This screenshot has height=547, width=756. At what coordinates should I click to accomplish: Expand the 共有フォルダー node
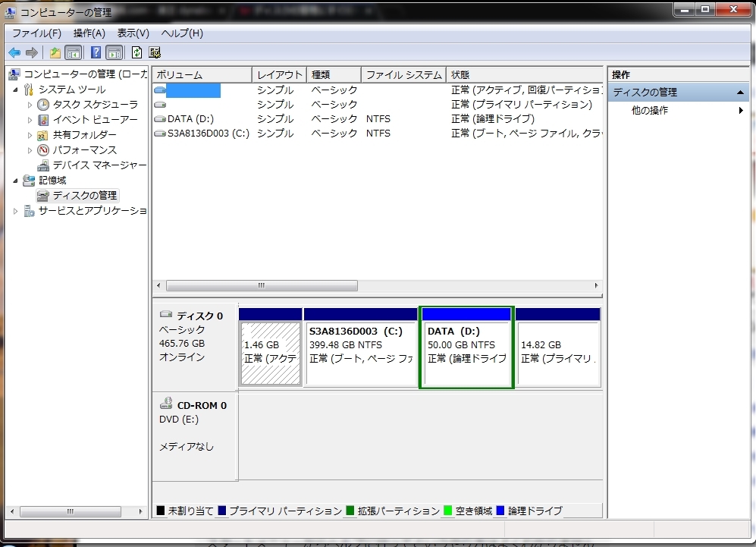[x=30, y=135]
